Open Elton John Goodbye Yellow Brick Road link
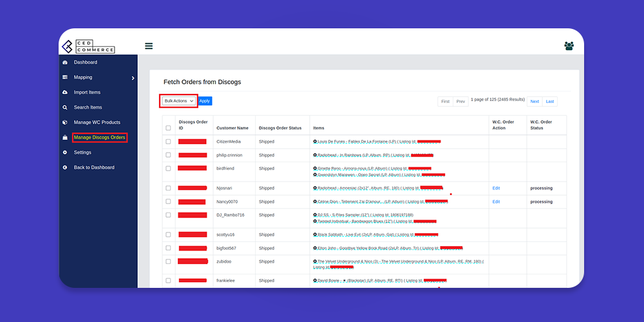The image size is (644, 322). click(x=388, y=248)
